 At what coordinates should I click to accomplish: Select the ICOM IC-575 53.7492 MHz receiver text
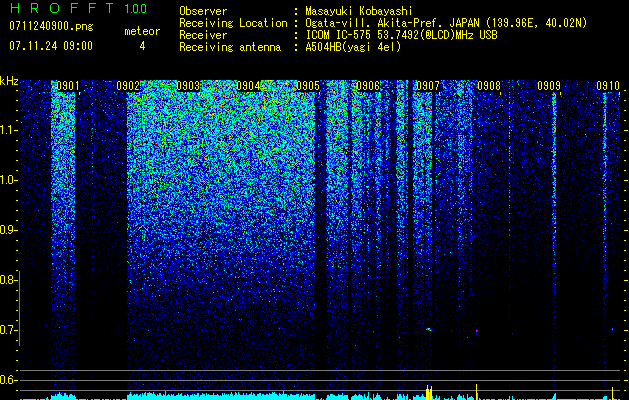(x=402, y=35)
